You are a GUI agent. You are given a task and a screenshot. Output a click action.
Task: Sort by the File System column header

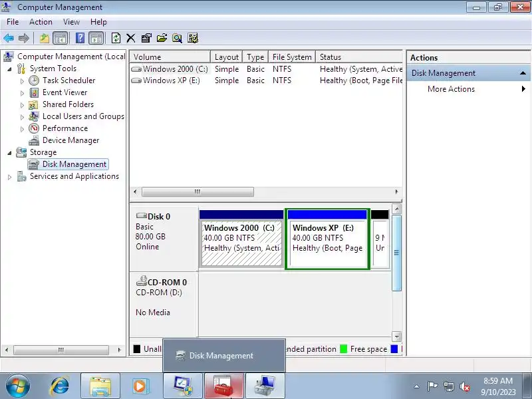tap(292, 57)
